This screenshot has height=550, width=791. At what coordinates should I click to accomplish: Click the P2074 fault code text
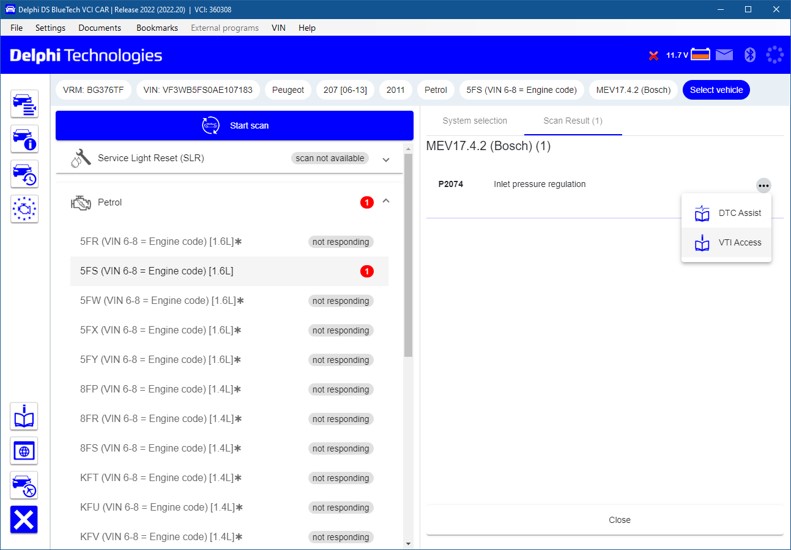click(x=450, y=184)
